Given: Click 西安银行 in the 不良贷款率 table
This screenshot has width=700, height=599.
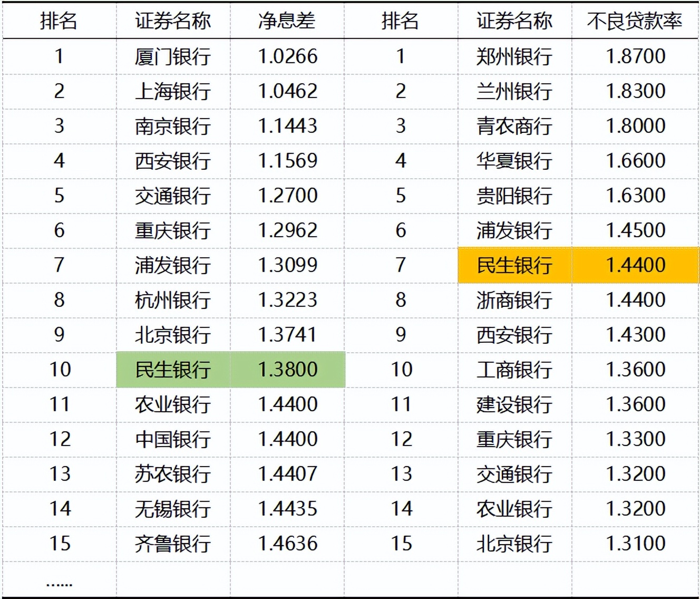Looking at the screenshot, I should [x=514, y=334].
